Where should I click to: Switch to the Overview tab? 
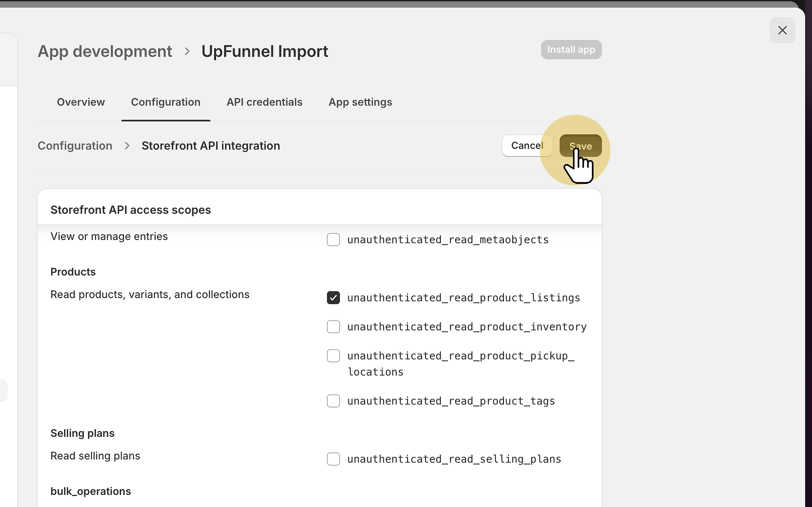pos(81,102)
